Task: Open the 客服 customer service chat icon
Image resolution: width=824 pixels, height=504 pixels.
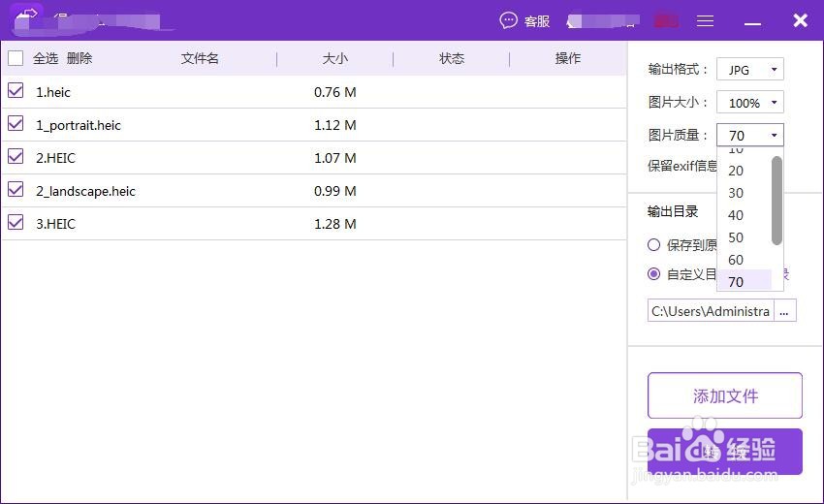Action: [508, 20]
